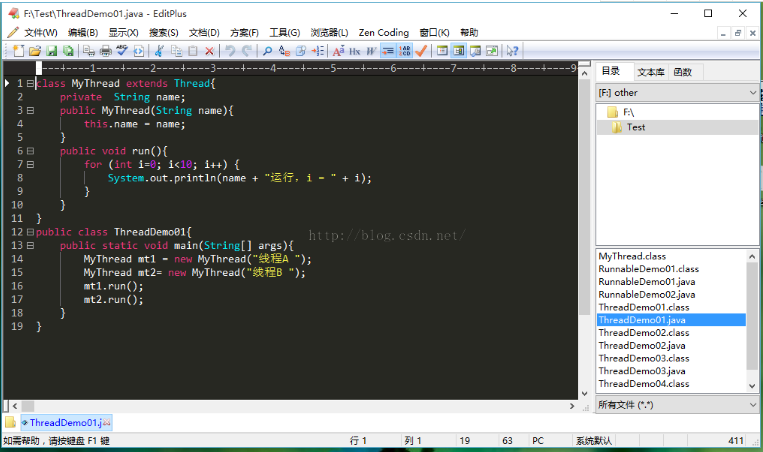The image size is (763, 452).
Task: Click the Open file folder icon
Action: pos(34,50)
